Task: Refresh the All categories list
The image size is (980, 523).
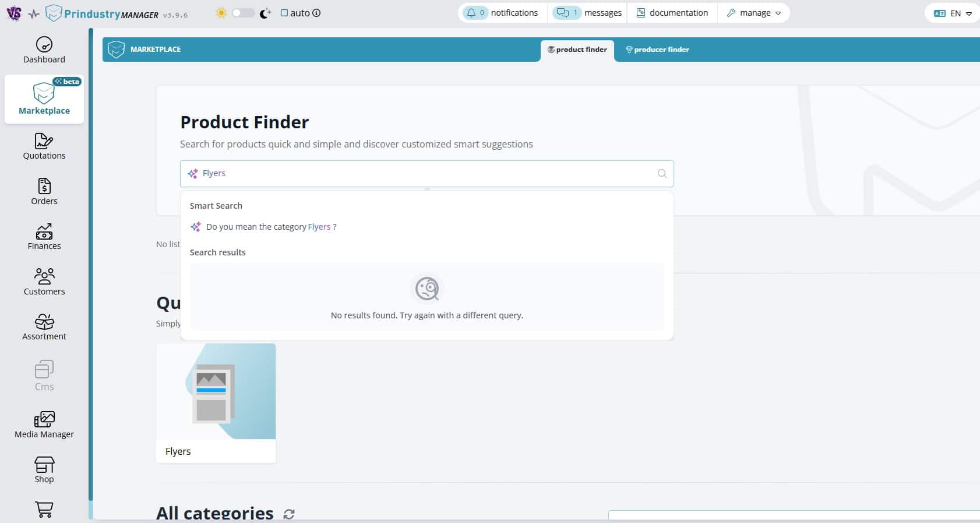Action: pyautogui.click(x=289, y=514)
